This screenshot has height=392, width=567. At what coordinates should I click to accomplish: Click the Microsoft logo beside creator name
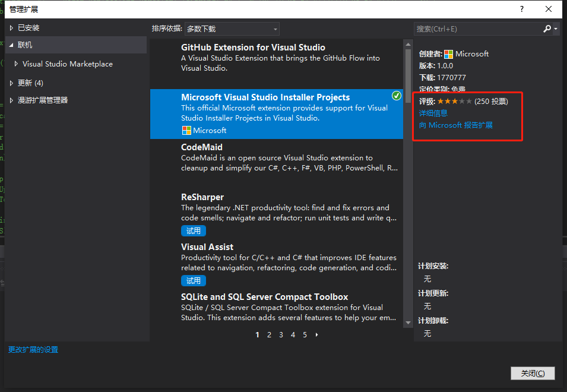tap(448, 54)
